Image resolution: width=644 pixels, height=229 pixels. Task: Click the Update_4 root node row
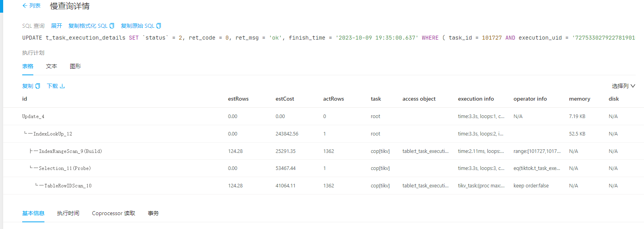(323, 116)
